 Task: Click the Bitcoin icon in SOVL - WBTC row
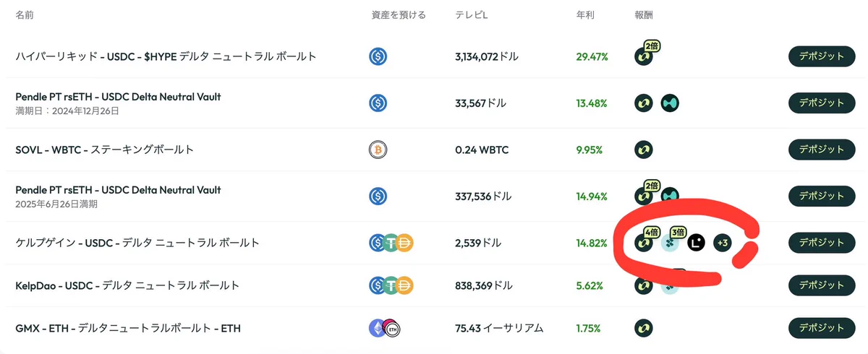(378, 150)
